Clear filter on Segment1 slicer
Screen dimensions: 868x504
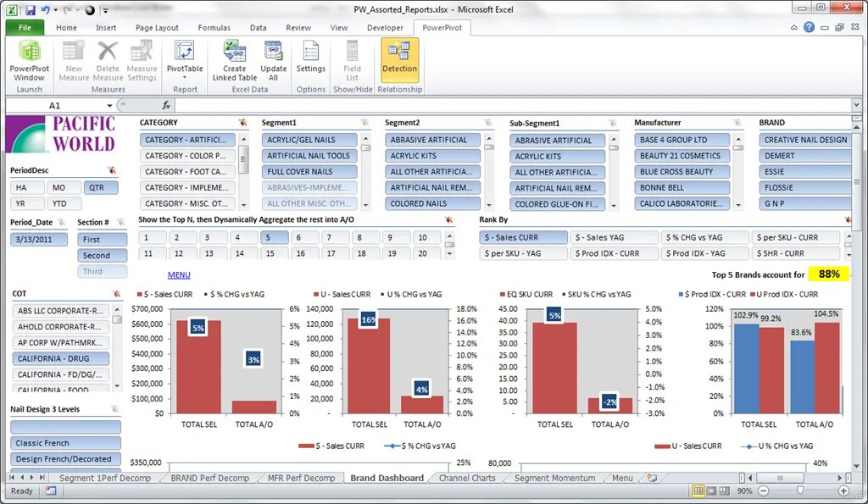364,122
